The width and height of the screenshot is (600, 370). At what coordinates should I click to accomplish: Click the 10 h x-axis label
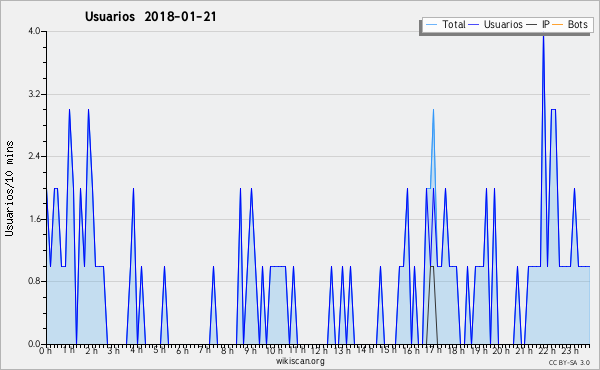click(x=274, y=350)
